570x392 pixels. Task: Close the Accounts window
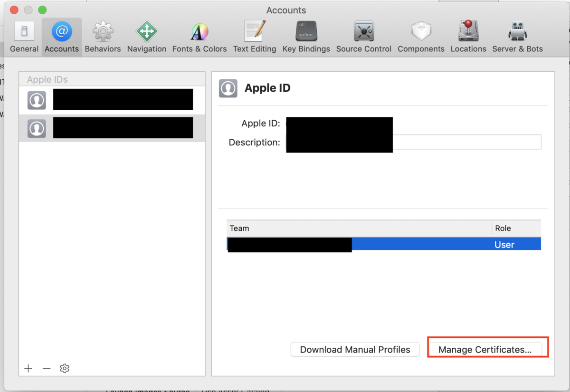(14, 10)
